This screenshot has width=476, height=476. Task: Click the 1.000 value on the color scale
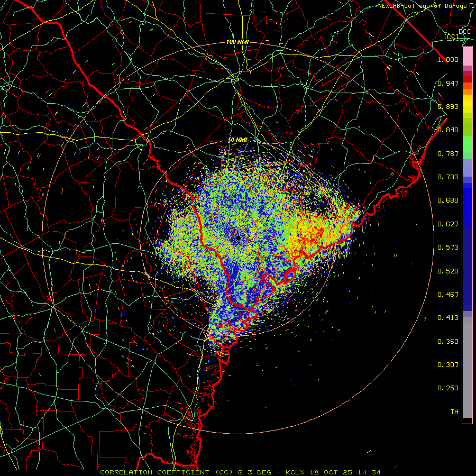(448, 59)
